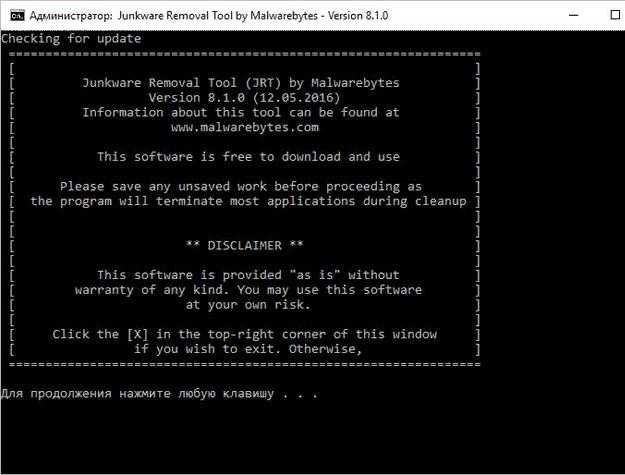Click the 'Для продолжения нажмите любую клавишу' prompt

click(159, 394)
